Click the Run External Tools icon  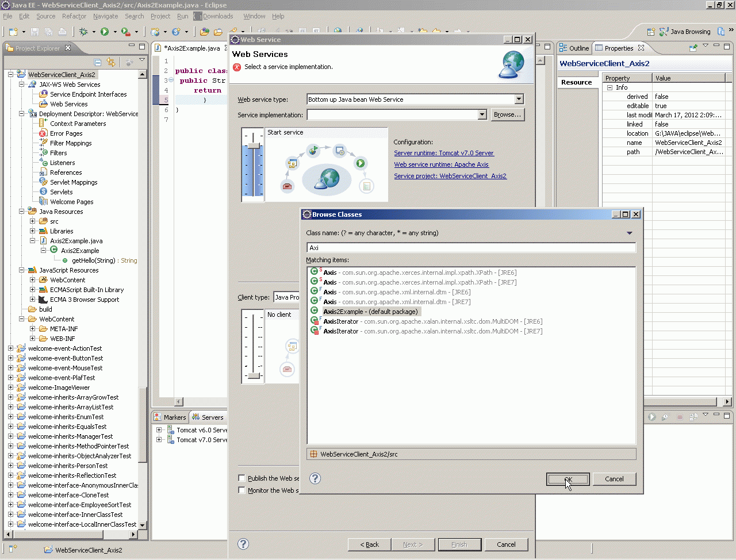point(126,32)
